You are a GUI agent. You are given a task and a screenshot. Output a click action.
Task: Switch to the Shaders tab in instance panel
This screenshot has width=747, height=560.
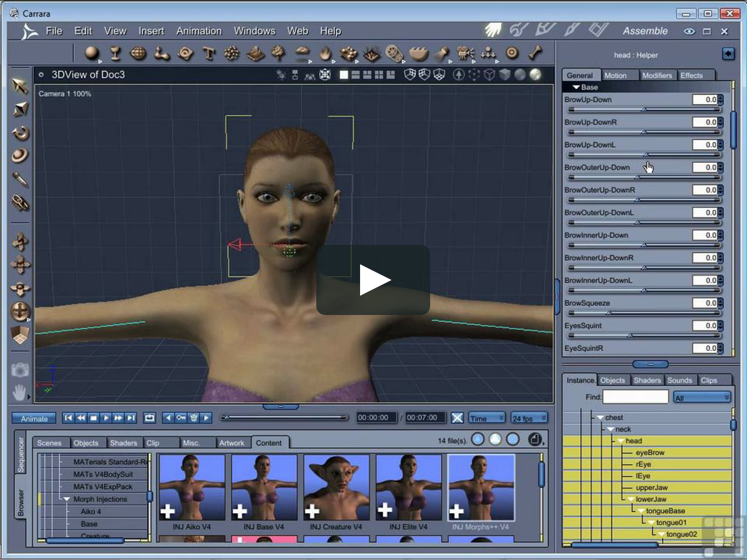tap(647, 380)
